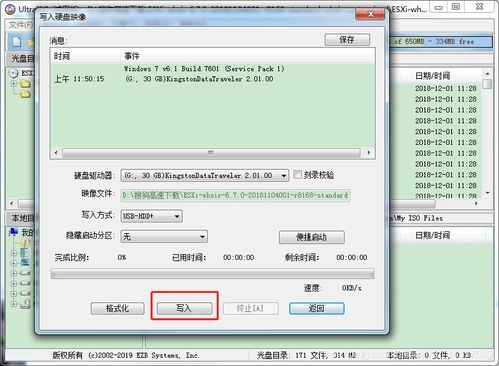
Task: Open the 硬盘驱动器 drive dropdown
Action: coord(205,175)
